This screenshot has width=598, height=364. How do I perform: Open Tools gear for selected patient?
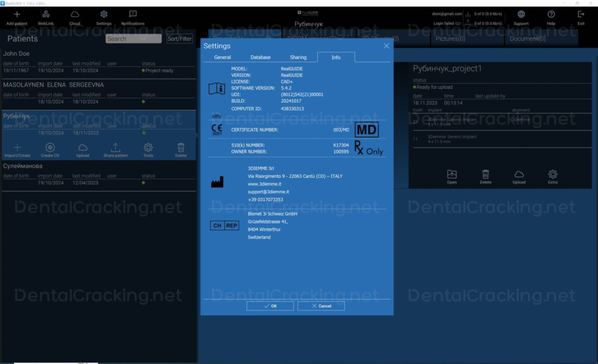(x=148, y=148)
